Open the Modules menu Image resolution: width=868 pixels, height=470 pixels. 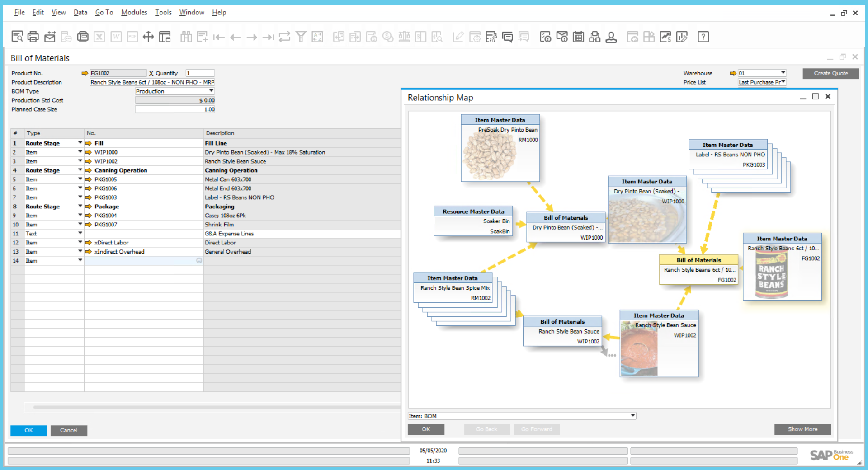(x=134, y=12)
